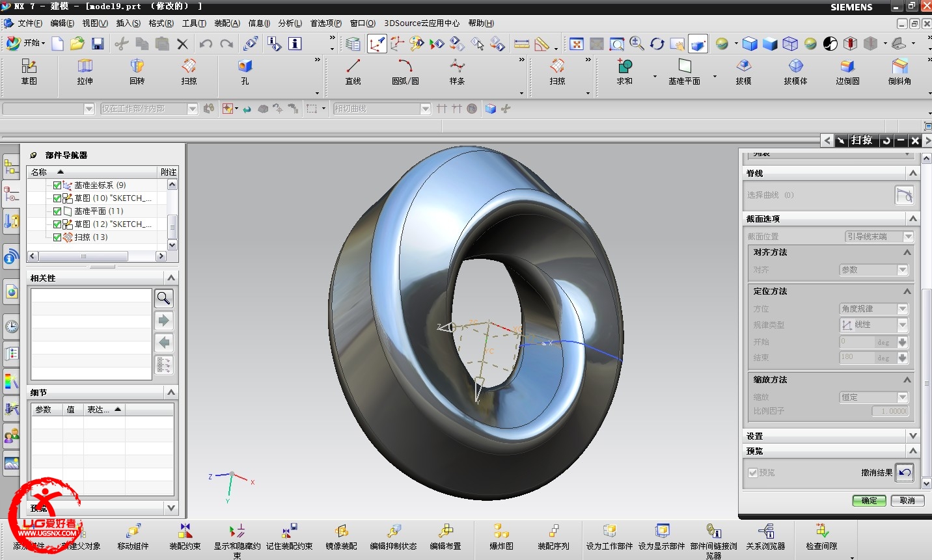This screenshot has height=560, width=932.
Task: Click the 名称 column header
Action: (x=93, y=172)
